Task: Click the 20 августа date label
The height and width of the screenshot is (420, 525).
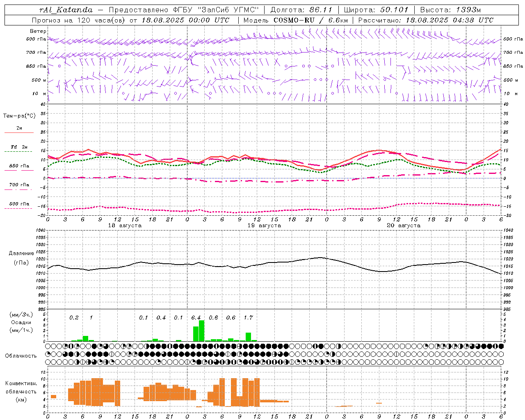Action: point(404,226)
